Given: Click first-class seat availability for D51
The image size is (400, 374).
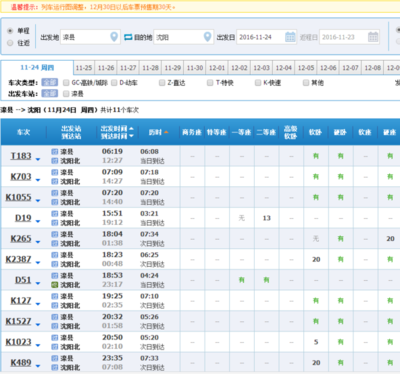Looking at the screenshot, I should pyautogui.click(x=242, y=280).
